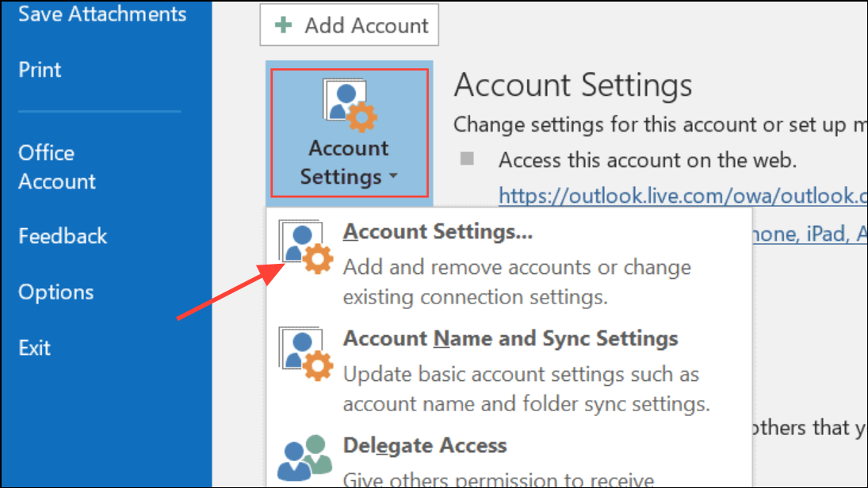Image resolution: width=868 pixels, height=488 pixels.
Task: Open Outlook Options from the sidebar
Action: [56, 292]
